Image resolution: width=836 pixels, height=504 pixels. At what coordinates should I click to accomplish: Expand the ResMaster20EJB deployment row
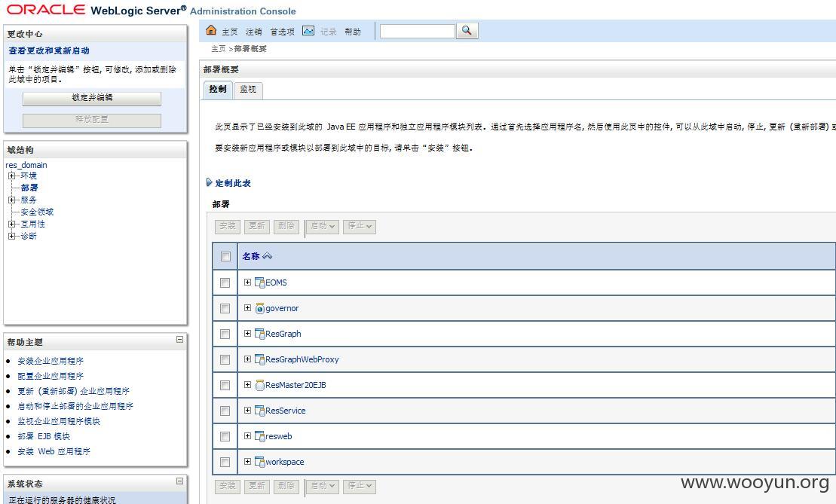coord(247,384)
